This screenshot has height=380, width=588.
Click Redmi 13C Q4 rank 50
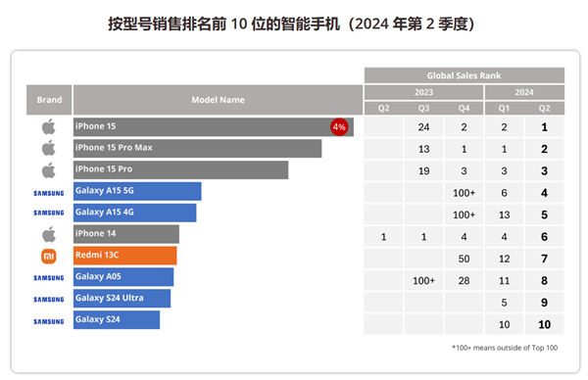click(x=464, y=259)
